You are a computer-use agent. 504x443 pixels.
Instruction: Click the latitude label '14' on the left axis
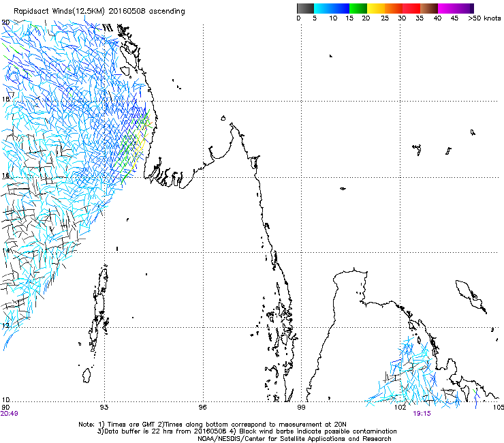tap(5, 251)
